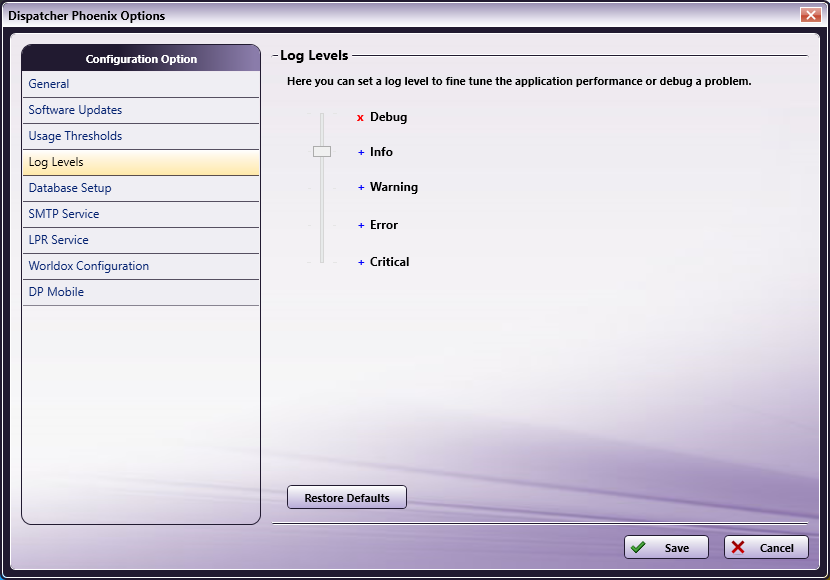Viewport: 830px width, 580px height.
Task: Click the Configuration Option header
Action: [x=141, y=59]
